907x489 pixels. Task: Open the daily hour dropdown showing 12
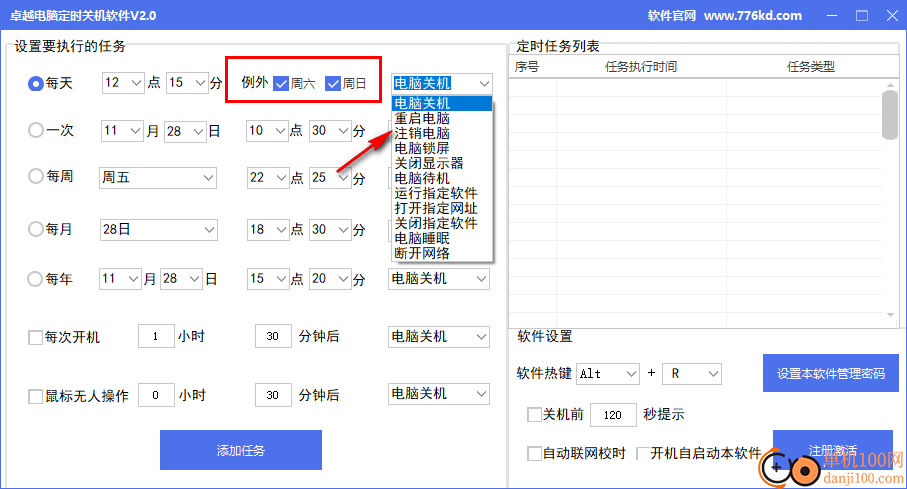point(123,83)
